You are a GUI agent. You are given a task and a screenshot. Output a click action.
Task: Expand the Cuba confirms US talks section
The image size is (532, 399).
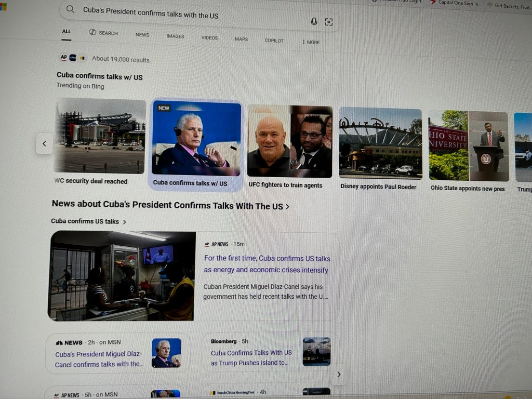pos(88,221)
